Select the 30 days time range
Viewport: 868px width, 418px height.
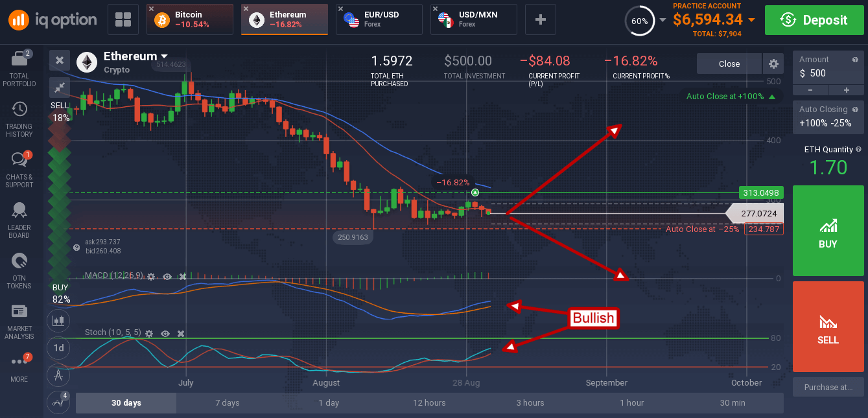coord(126,402)
